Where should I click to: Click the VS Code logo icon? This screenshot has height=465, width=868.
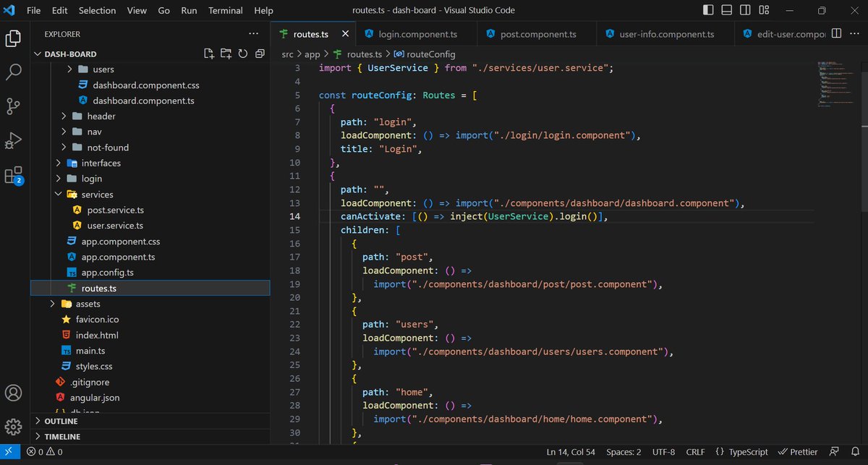click(x=9, y=11)
